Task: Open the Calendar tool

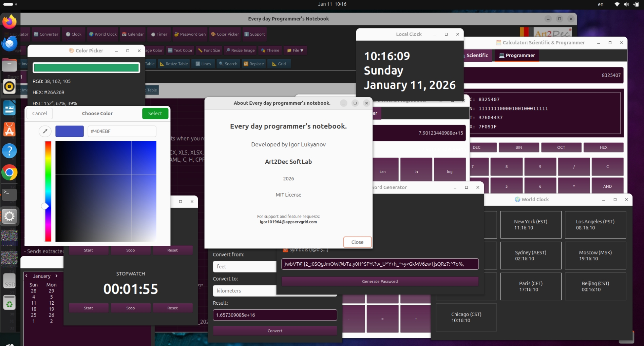Action: (133, 34)
